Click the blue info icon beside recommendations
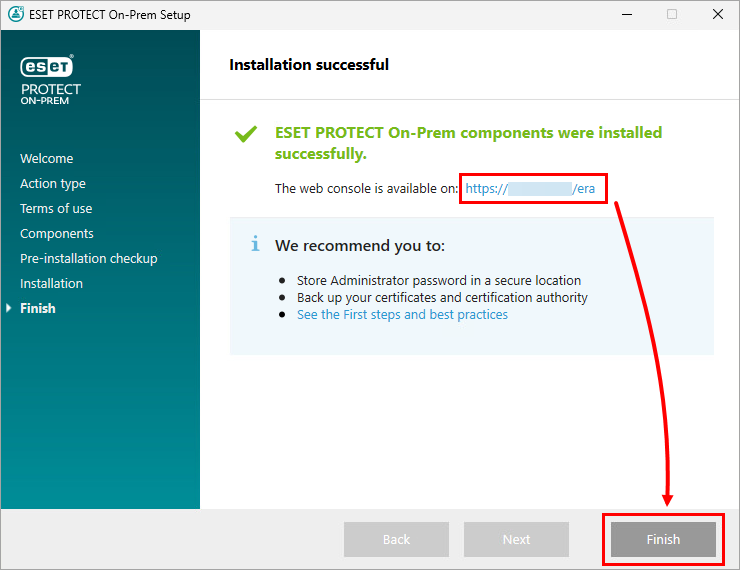The height and width of the screenshot is (570, 740). pos(256,244)
